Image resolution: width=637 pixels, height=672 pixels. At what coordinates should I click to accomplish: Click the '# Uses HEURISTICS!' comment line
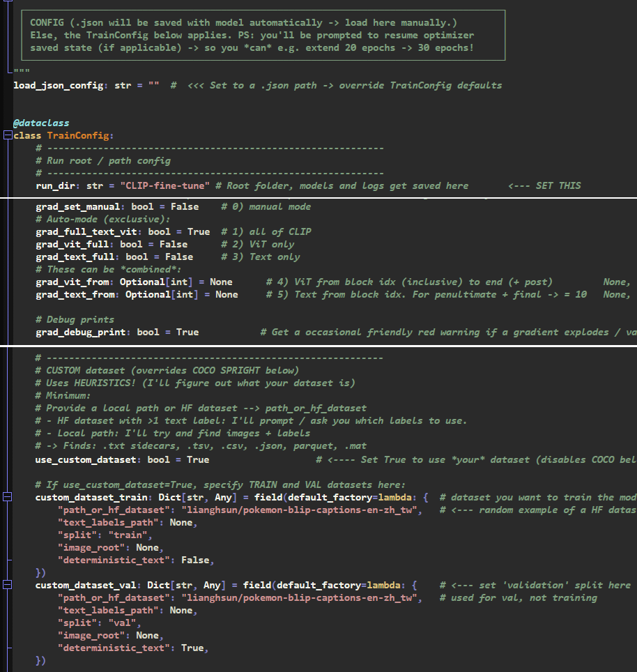pos(195,383)
